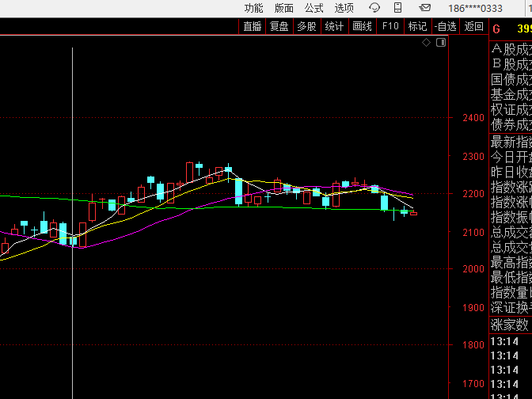The image size is (532, 399).
Task: Open the mail envelope icon
Action: pos(425,8)
